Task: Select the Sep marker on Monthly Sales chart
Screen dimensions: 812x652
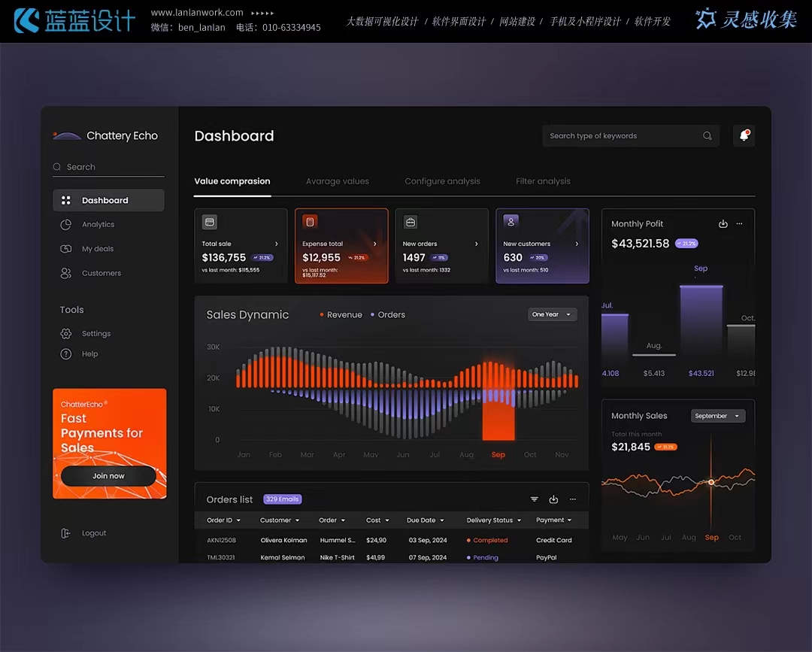Action: 710,482
